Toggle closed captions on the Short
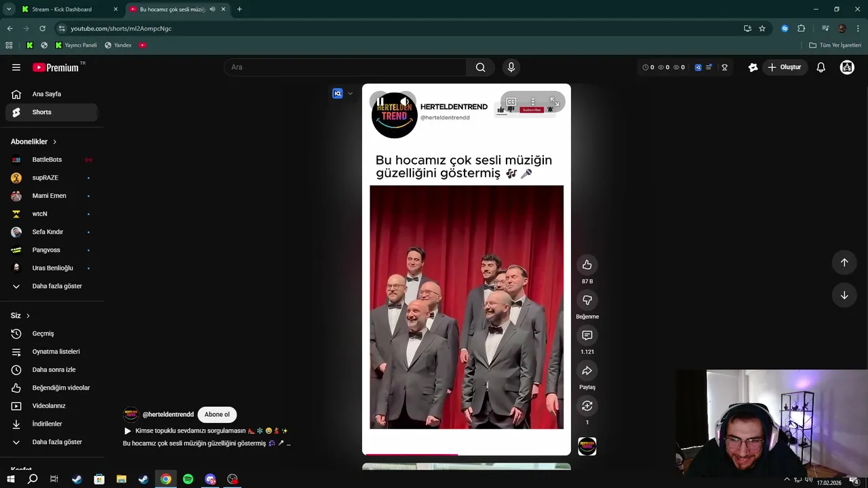Image resolution: width=868 pixels, height=488 pixels. click(x=511, y=102)
